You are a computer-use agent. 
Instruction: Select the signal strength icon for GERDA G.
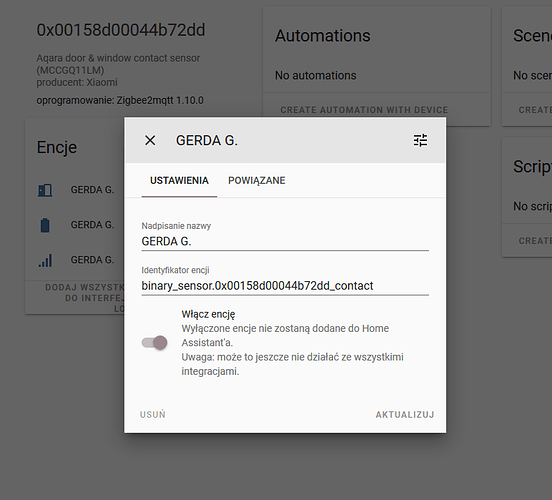coord(45,260)
